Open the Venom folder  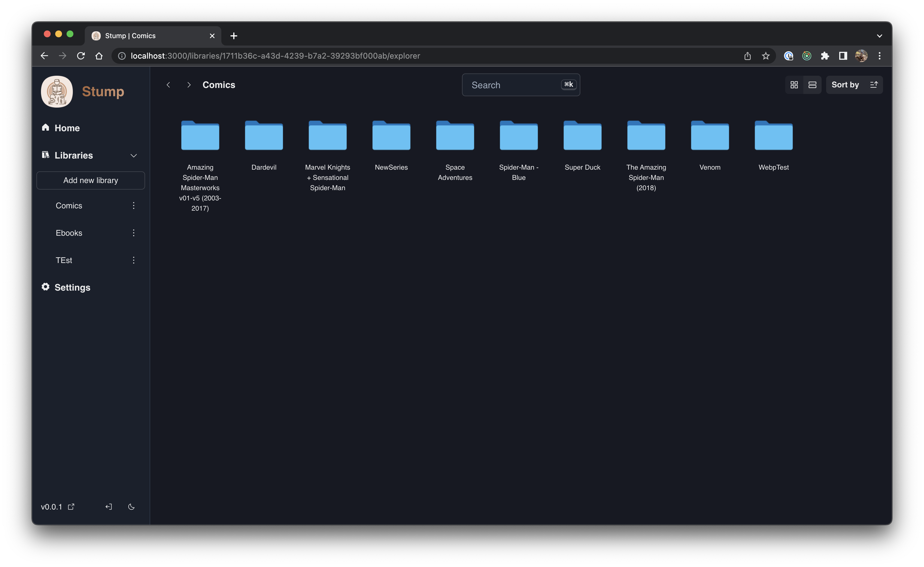(709, 136)
